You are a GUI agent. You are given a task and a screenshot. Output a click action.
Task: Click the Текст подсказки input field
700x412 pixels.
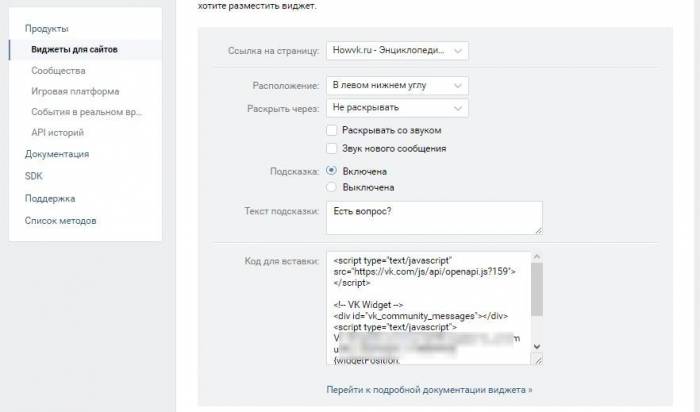[434, 217]
